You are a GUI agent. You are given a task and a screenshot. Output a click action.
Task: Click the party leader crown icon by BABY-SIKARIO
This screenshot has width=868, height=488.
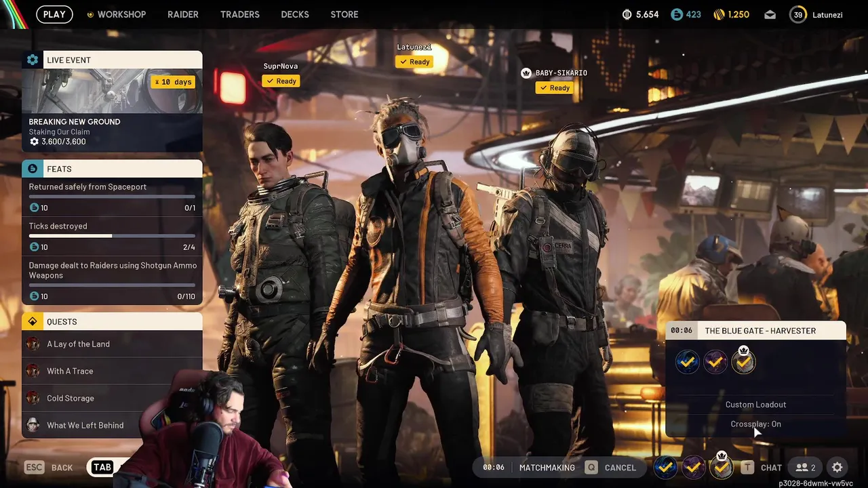pos(526,73)
